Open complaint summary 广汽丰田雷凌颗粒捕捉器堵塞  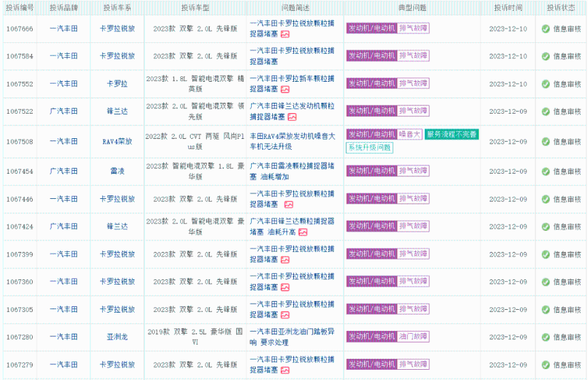(292, 171)
